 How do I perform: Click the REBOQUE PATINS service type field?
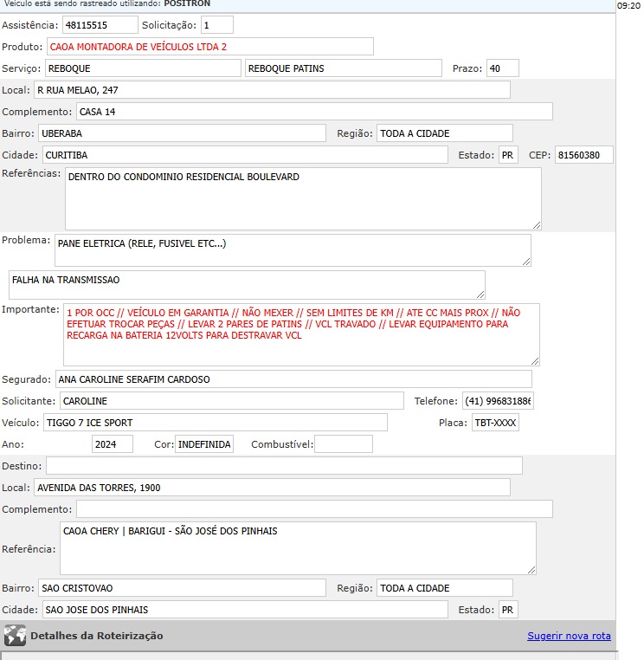point(344,68)
